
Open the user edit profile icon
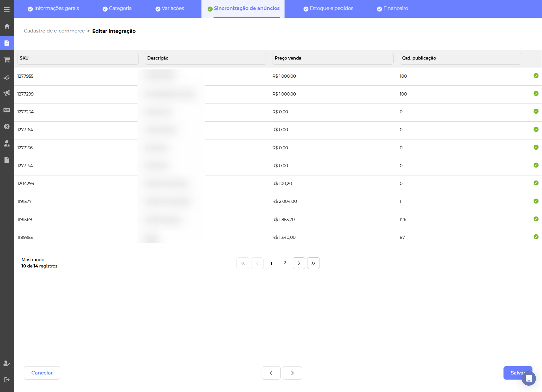tap(7, 363)
